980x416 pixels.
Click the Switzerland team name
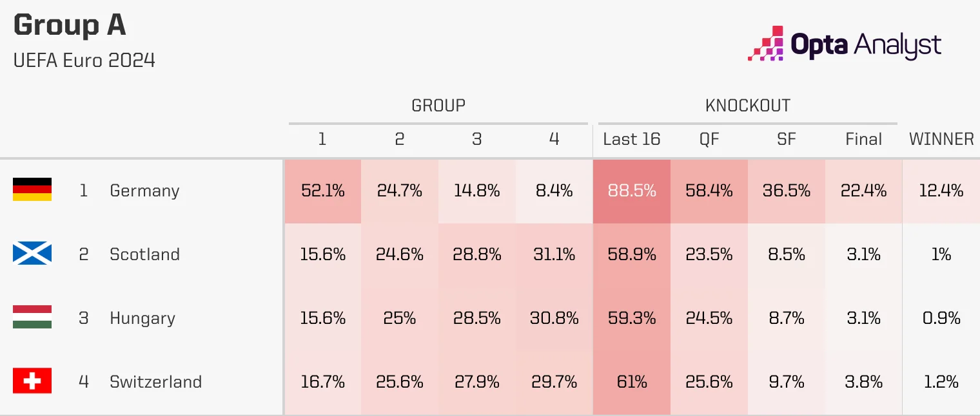click(x=155, y=382)
